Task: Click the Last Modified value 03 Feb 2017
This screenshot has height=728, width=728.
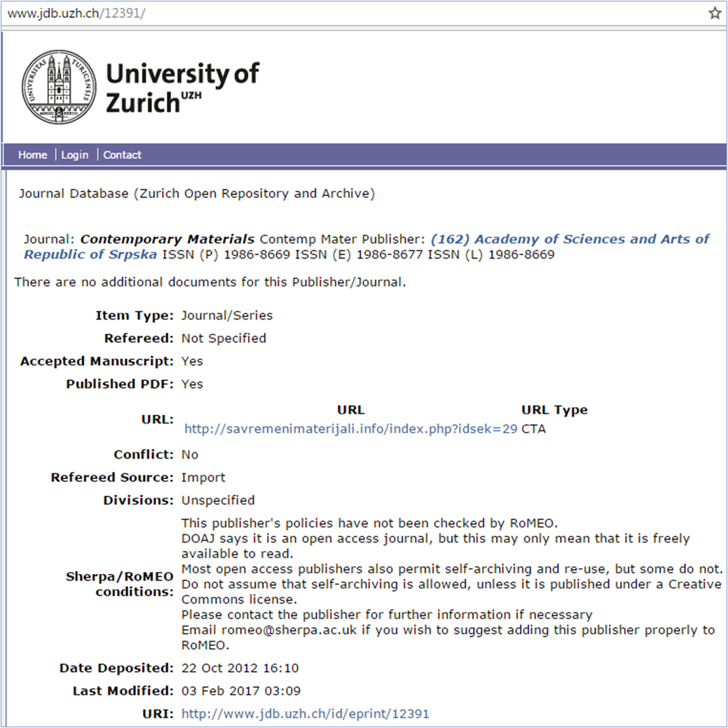Action: point(241,691)
